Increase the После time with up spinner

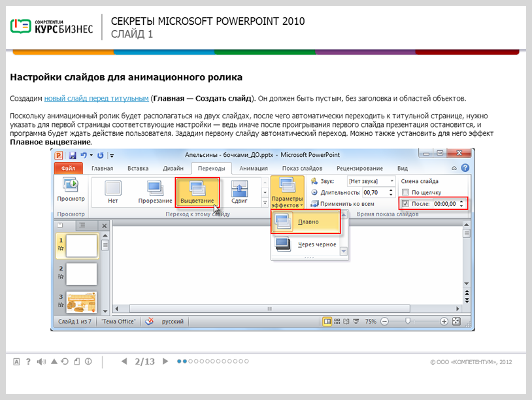[x=461, y=202]
